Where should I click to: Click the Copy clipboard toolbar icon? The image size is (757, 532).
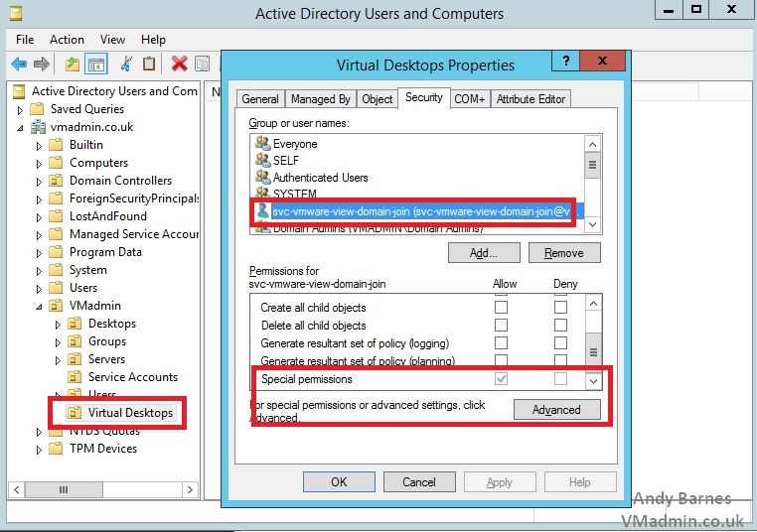click(149, 64)
